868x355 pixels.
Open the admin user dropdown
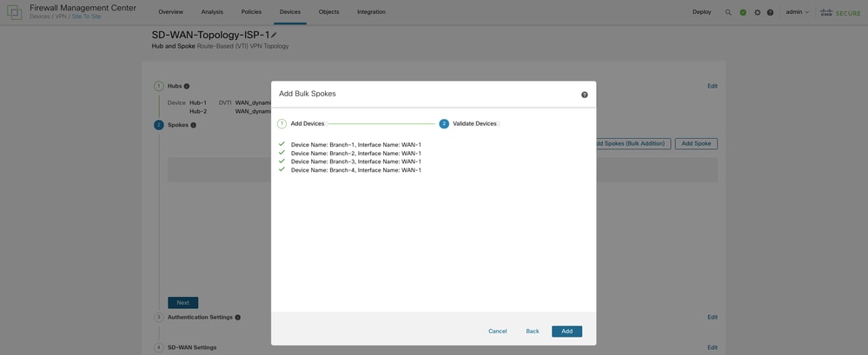coord(798,12)
